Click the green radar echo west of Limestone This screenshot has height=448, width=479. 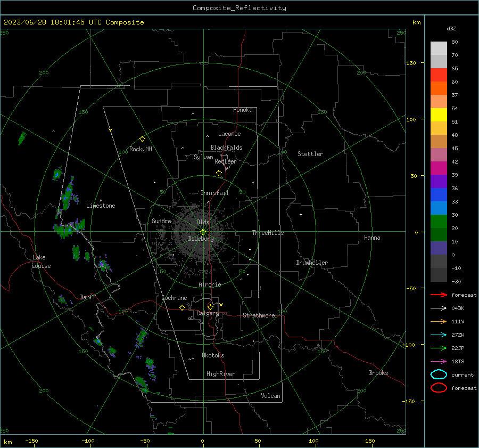click(x=67, y=196)
